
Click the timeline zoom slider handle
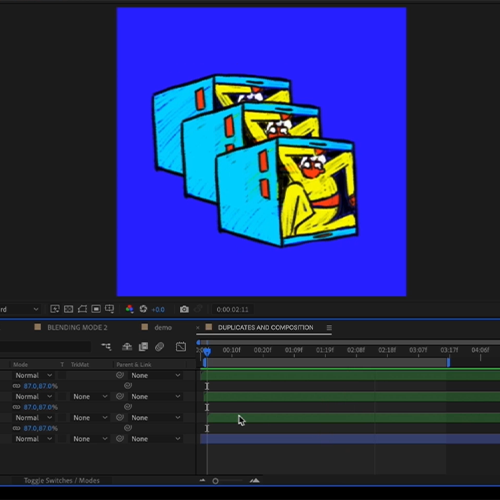point(215,481)
